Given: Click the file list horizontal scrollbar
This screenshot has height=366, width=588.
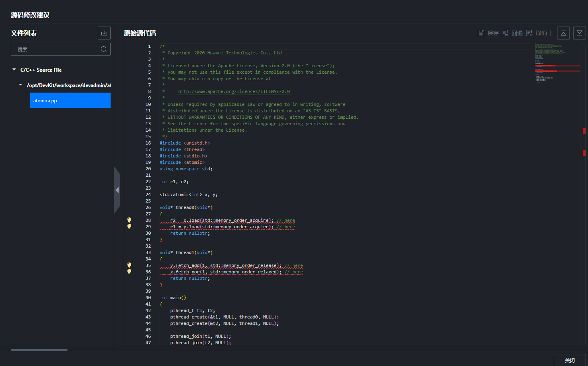Looking at the screenshot, I should pos(39,350).
